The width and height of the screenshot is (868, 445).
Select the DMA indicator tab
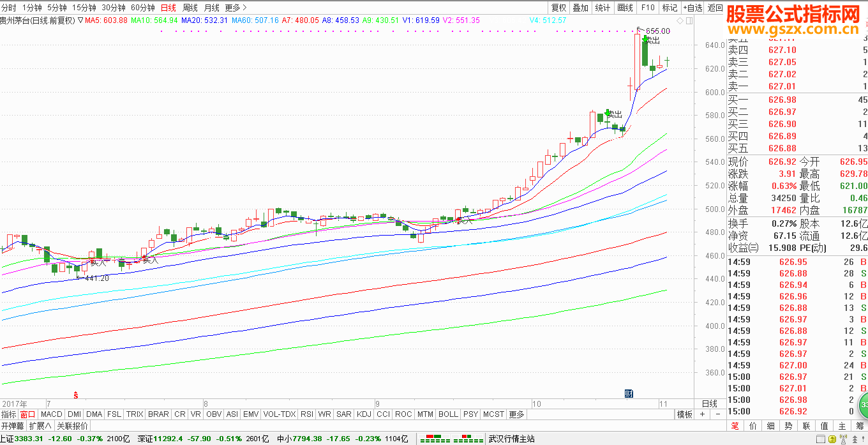[94, 414]
